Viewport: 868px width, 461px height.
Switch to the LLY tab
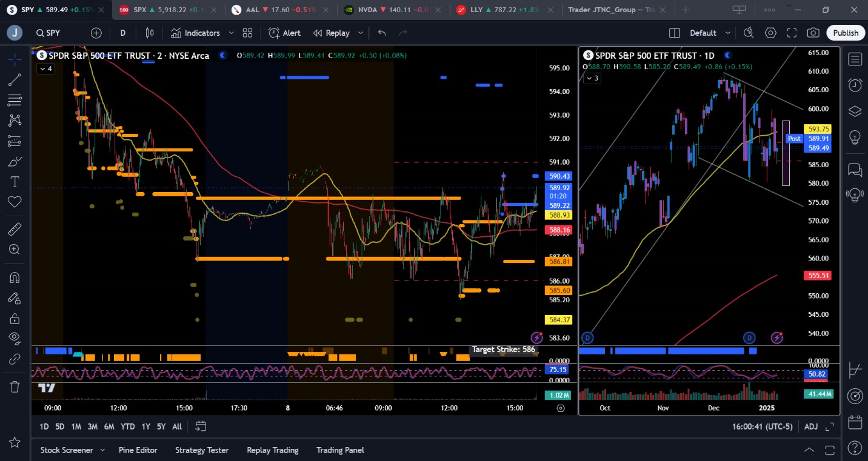[505, 10]
